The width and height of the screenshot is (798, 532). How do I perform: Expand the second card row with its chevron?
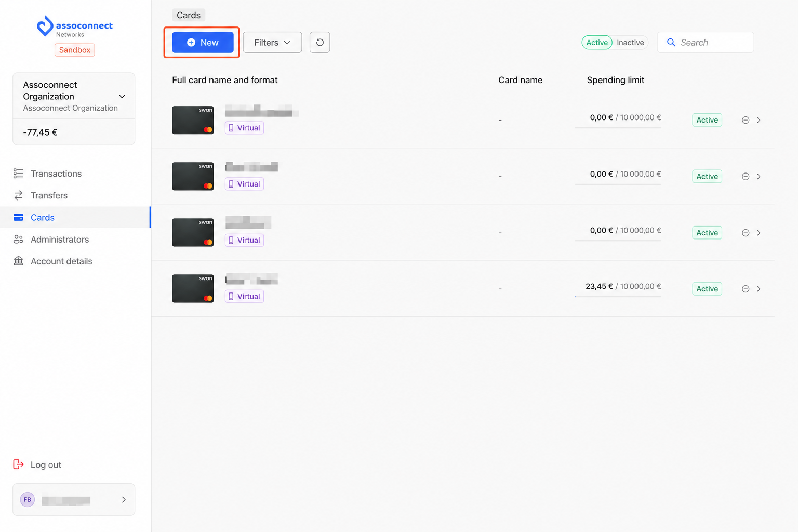point(759,177)
